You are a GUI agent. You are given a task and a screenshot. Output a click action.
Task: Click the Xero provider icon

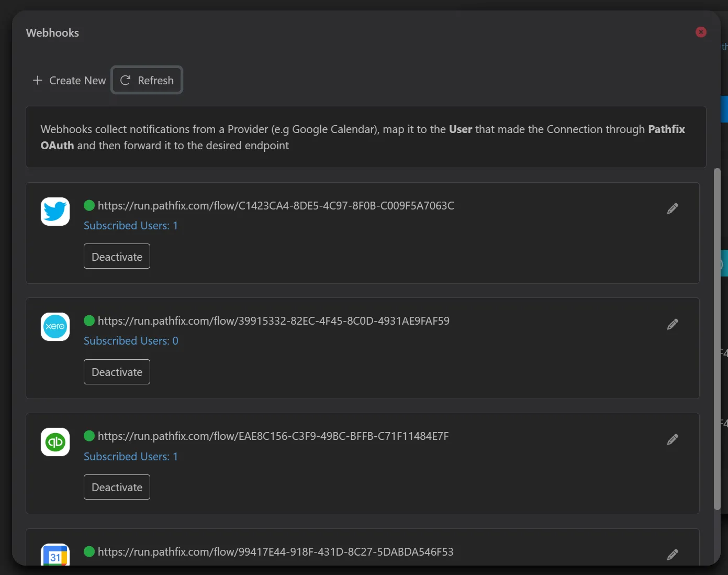coord(55,327)
